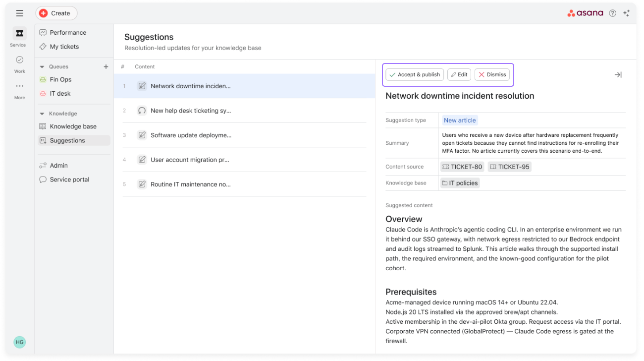Click the Accept & publish button
The height and width of the screenshot is (361, 644).
pos(415,75)
